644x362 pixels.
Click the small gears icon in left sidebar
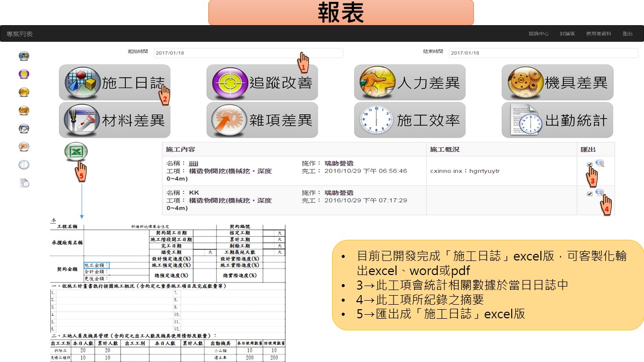point(24,110)
